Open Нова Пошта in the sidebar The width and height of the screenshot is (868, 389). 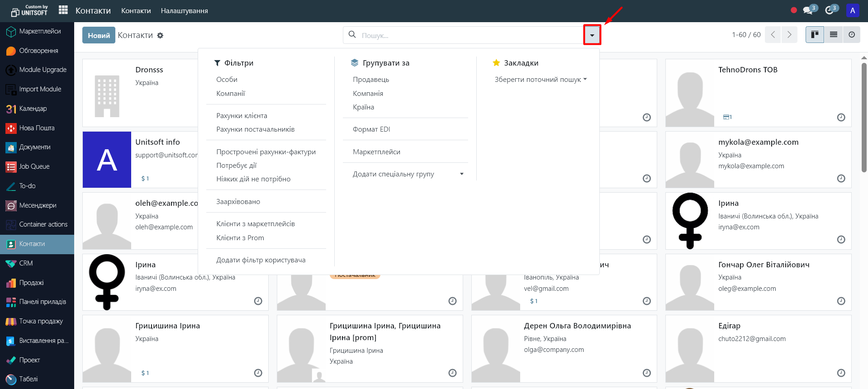[37, 128]
